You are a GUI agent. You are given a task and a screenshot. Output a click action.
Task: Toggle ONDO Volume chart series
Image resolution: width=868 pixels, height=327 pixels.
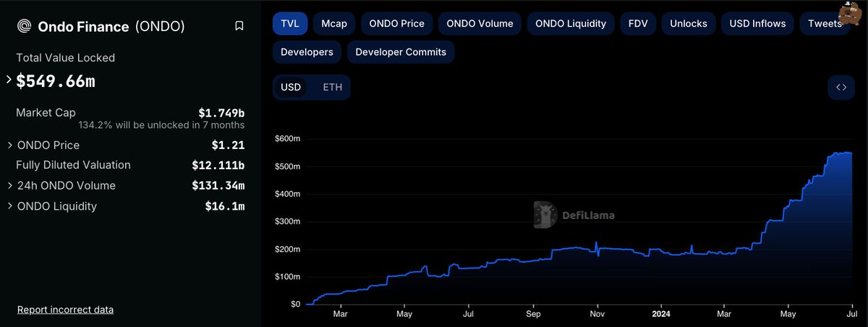tap(480, 23)
